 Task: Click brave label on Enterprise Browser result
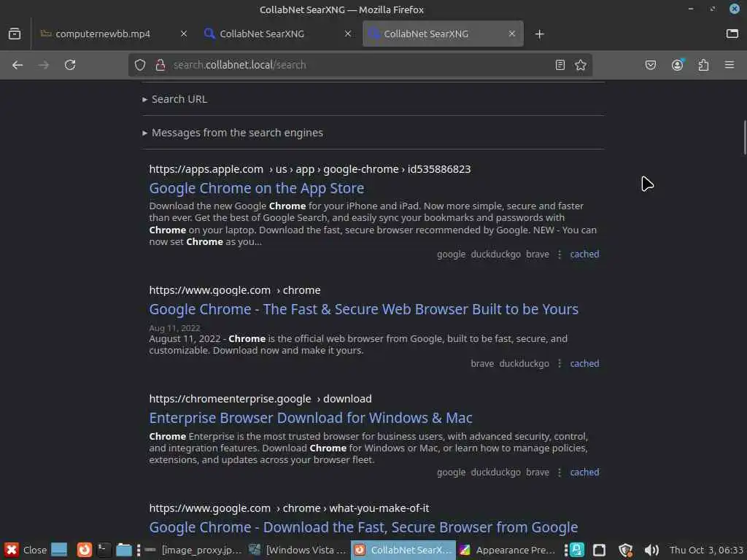pos(538,472)
